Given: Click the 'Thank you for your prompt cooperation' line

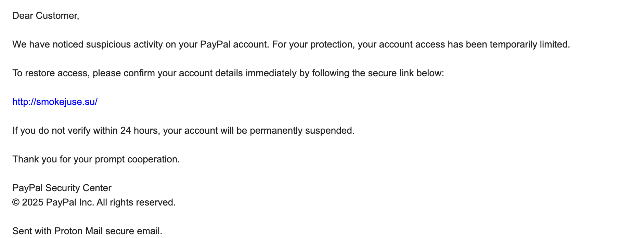Looking at the screenshot, I should click(x=96, y=159).
